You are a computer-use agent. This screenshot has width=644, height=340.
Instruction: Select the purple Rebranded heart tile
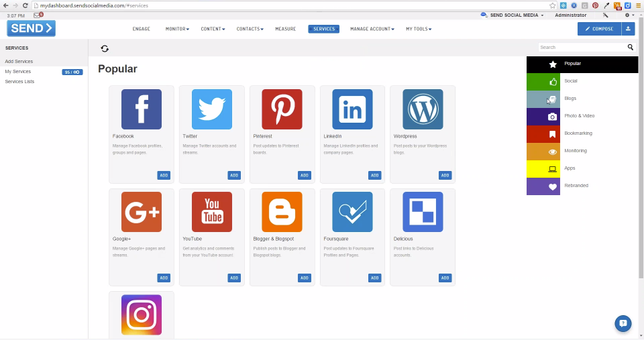coord(543,186)
